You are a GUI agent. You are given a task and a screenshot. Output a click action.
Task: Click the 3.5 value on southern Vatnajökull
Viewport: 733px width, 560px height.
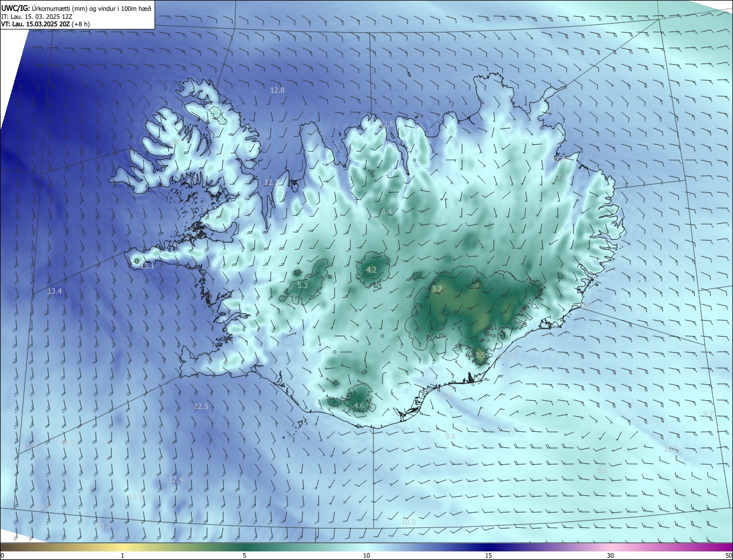point(480,355)
